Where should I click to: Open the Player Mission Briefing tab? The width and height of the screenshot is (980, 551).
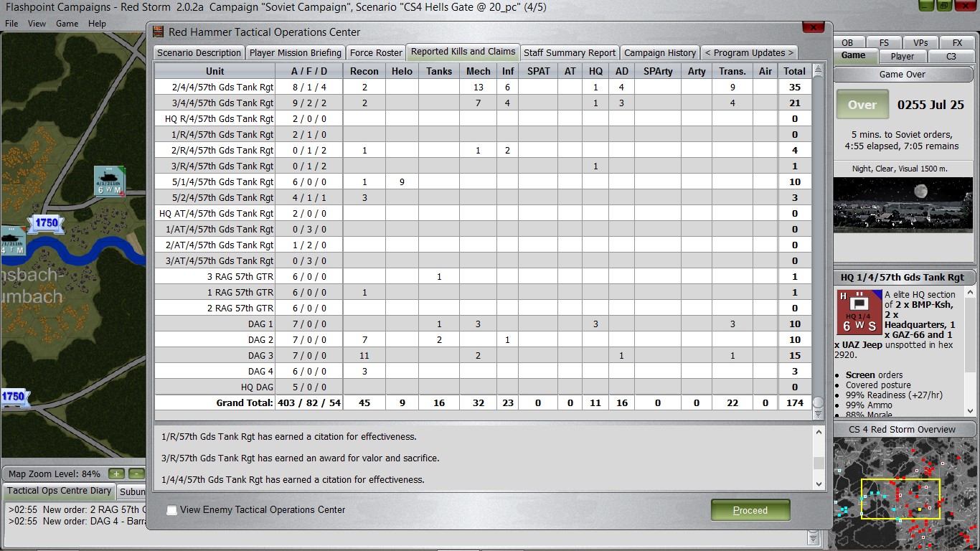click(x=296, y=52)
